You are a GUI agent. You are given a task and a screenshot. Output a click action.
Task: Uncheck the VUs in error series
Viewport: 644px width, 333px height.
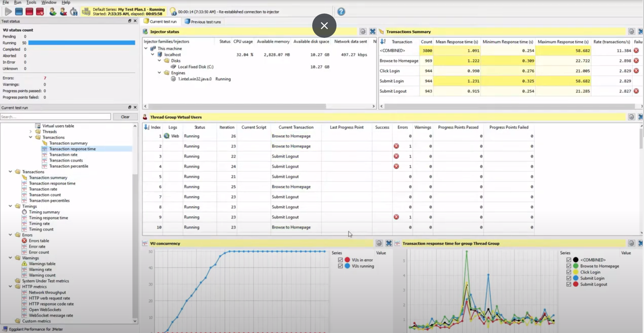point(340,260)
